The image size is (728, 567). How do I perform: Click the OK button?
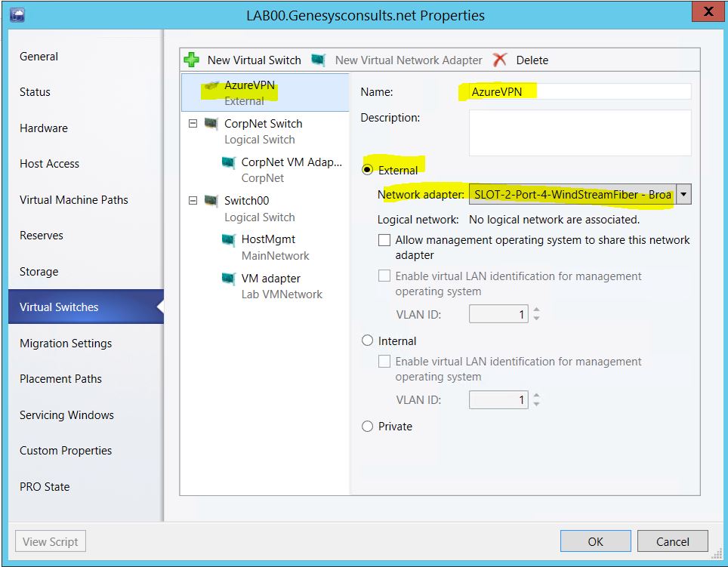tap(595, 541)
